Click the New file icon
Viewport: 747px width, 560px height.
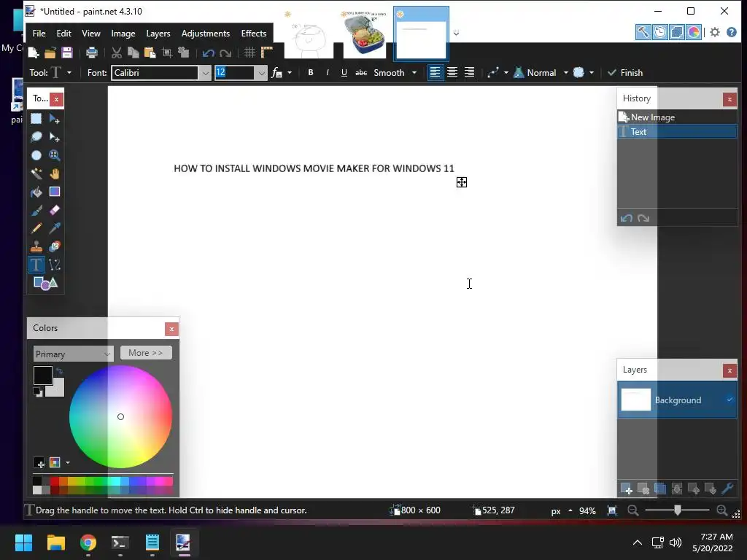34,52
